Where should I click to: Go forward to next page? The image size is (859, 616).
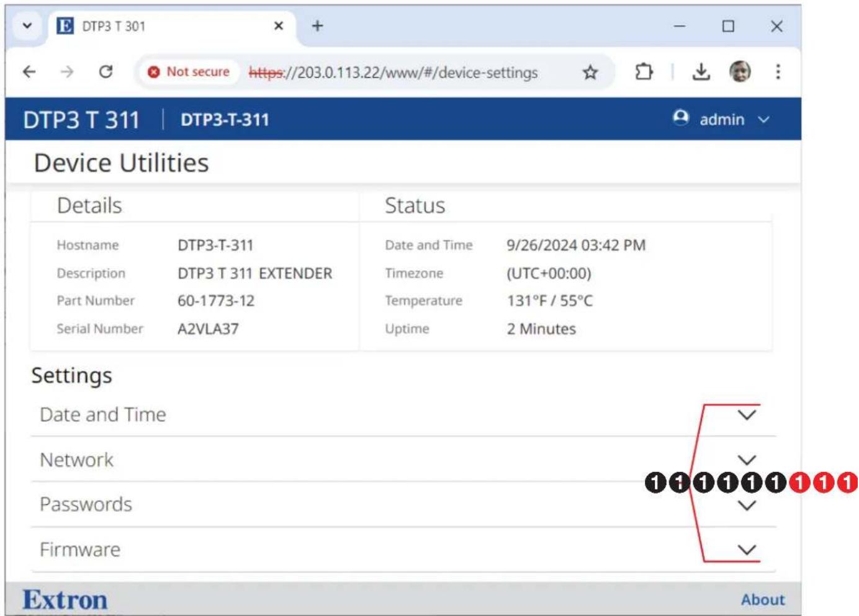[67, 72]
